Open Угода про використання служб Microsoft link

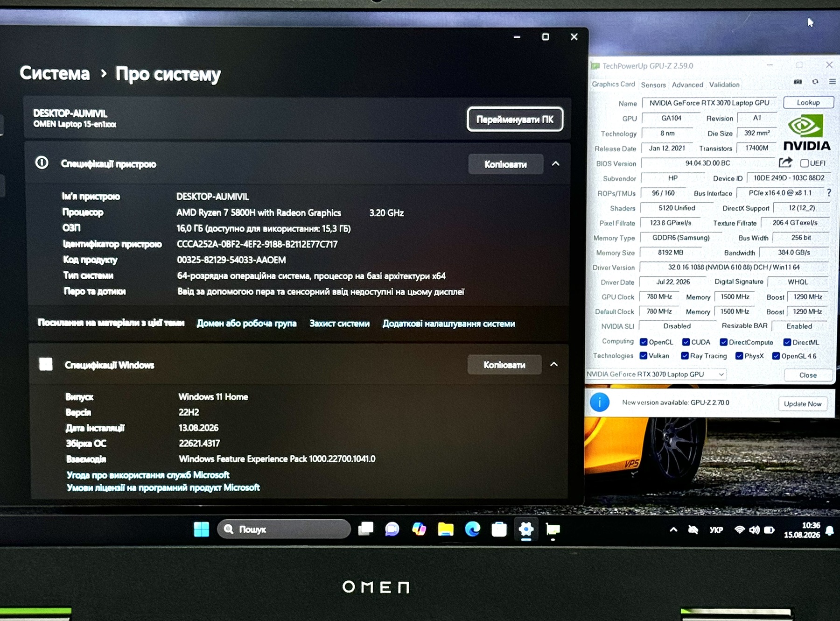(148, 474)
